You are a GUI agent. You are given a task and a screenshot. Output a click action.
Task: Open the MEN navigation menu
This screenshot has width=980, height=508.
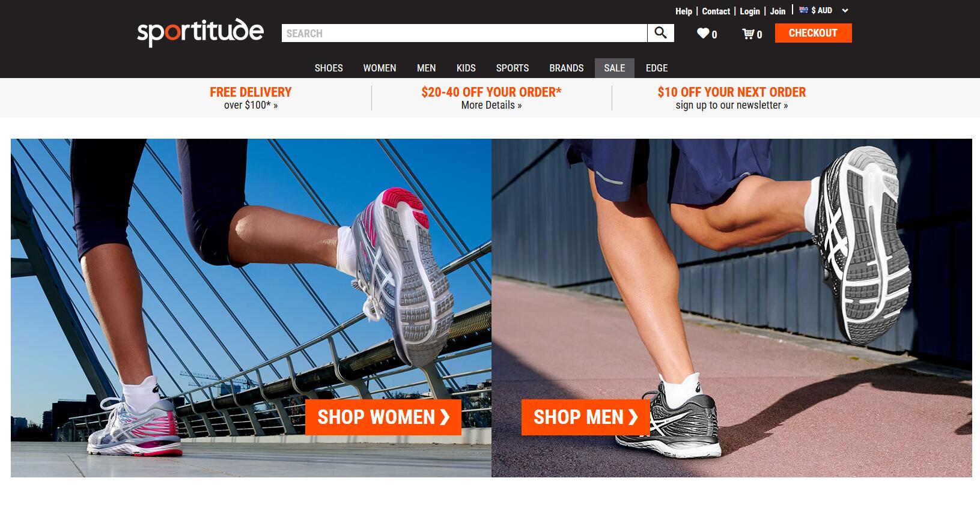427,68
